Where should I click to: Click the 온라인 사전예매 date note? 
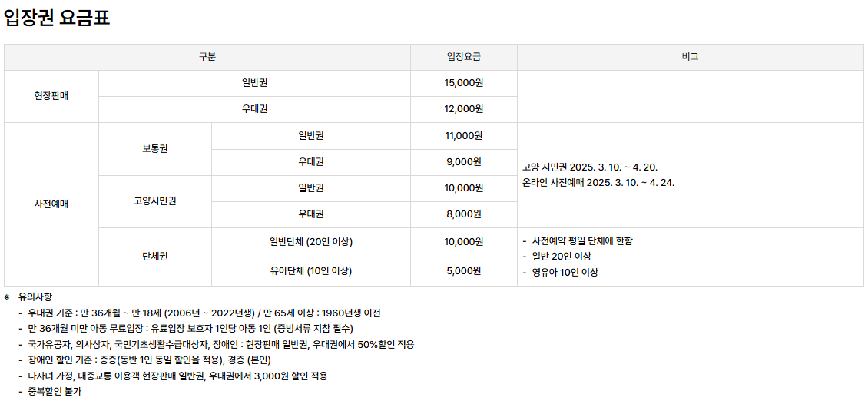tap(598, 182)
